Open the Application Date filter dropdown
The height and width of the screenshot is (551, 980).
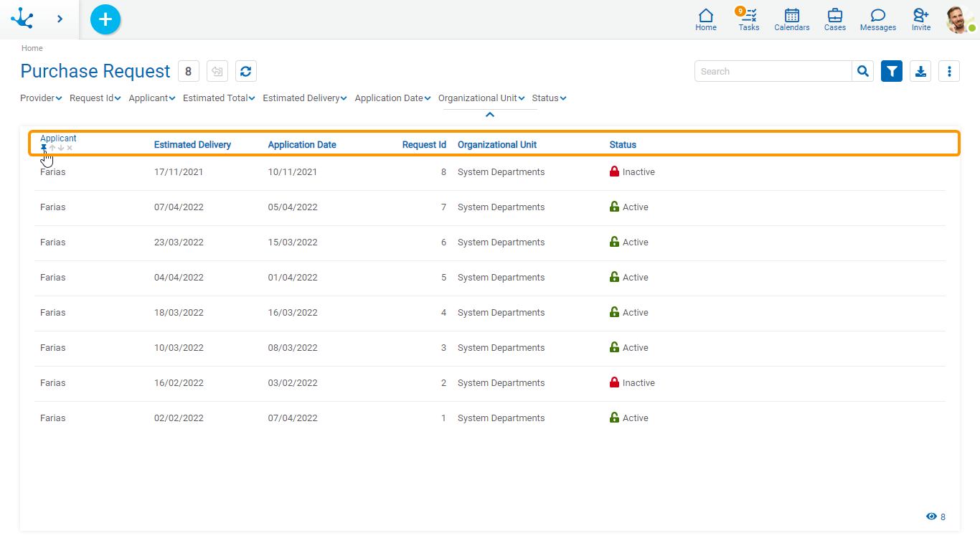[x=392, y=98]
